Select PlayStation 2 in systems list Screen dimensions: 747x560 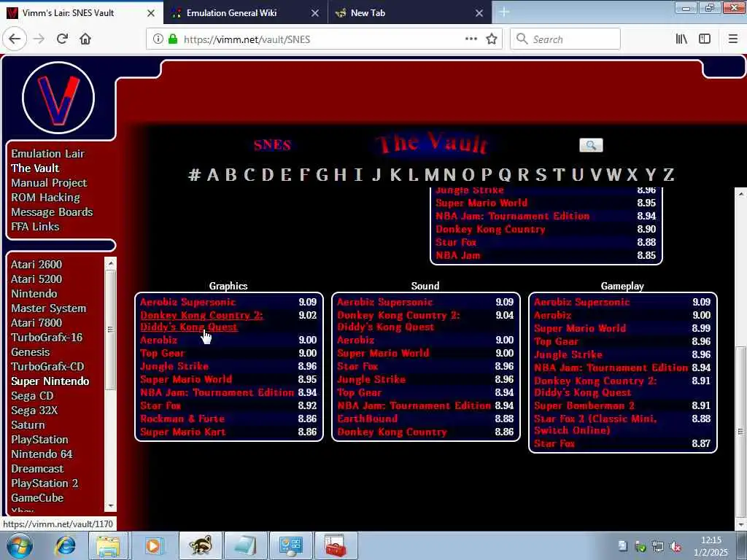(44, 483)
